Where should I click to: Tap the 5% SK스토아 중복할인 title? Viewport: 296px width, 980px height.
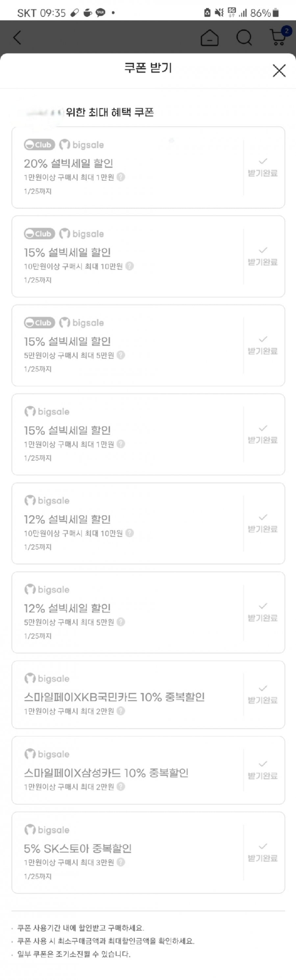(78, 848)
